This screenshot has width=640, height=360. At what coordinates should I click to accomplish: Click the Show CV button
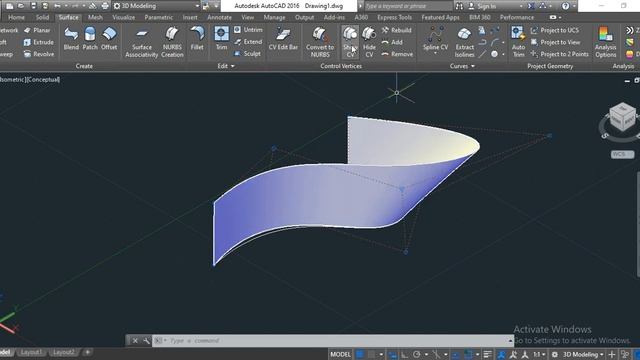[350, 42]
